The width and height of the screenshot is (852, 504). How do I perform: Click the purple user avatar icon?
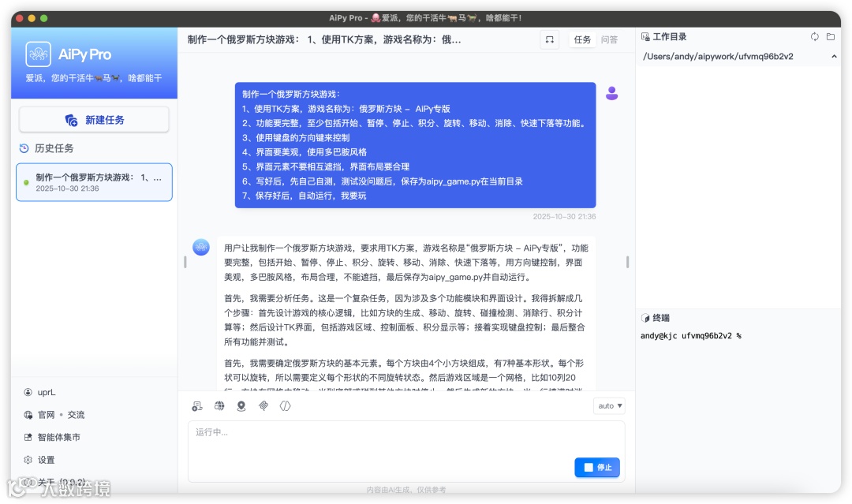pos(612,93)
